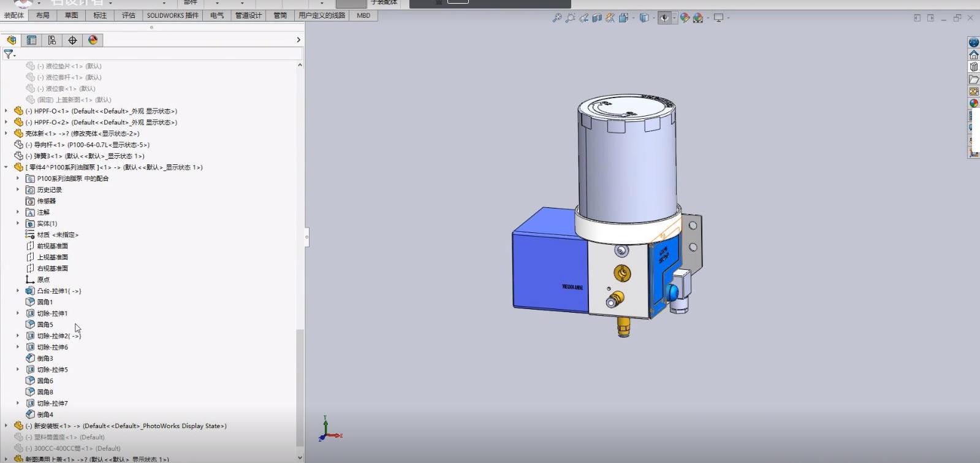The width and height of the screenshot is (980, 463).
Task: Expand the 历史记录 folder
Action: [x=18, y=189]
